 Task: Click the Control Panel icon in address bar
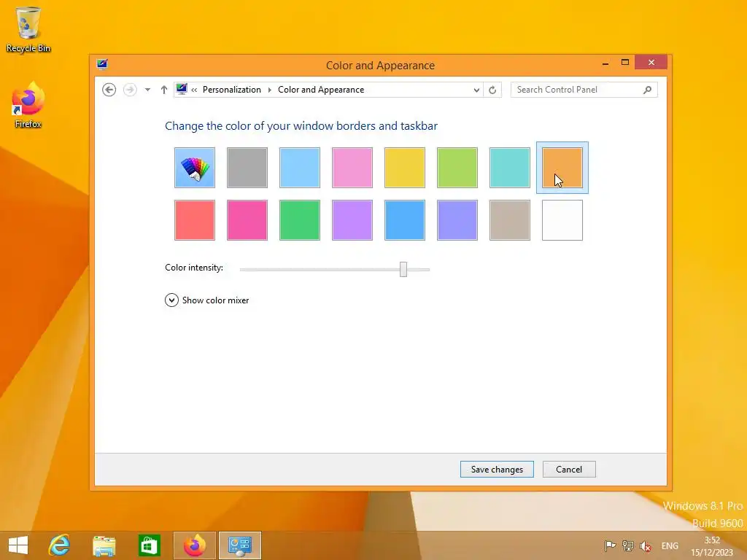[182, 89]
